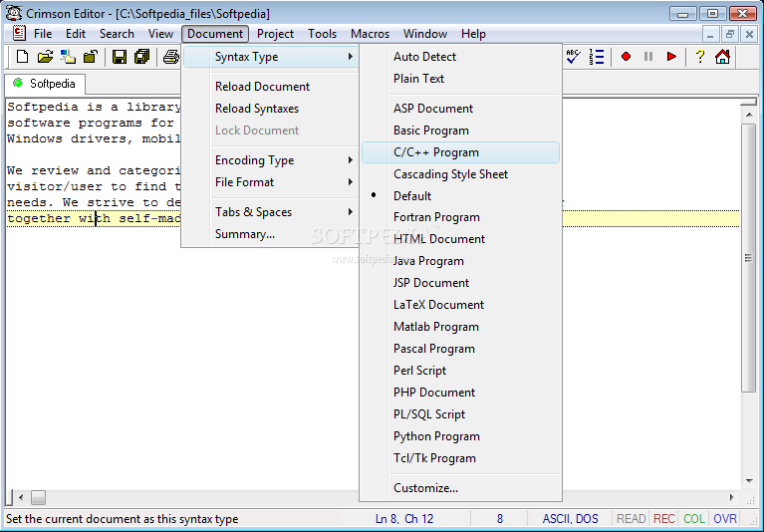Click the document icon beside File menu
The width and height of the screenshot is (764, 532).
(x=19, y=33)
